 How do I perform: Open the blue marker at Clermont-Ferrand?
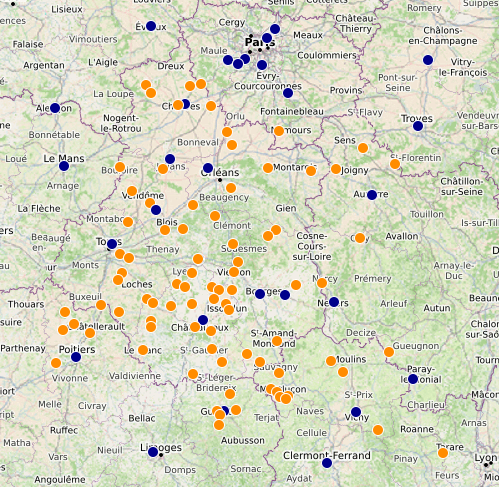327,463
